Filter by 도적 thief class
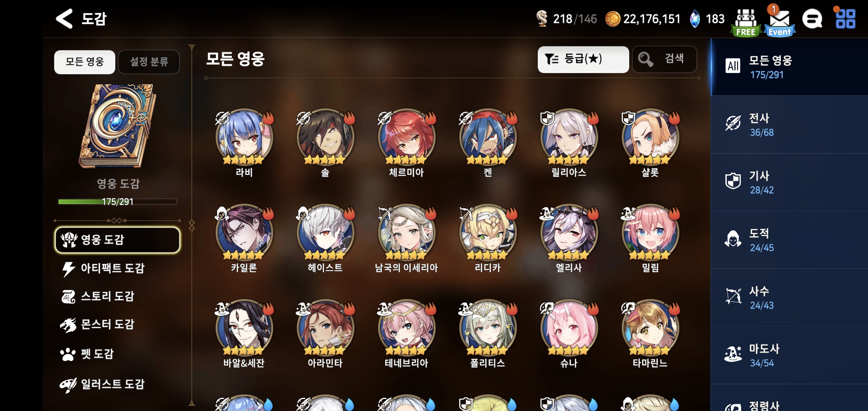Viewport: 868px width, 411px height. pyautogui.click(x=790, y=240)
